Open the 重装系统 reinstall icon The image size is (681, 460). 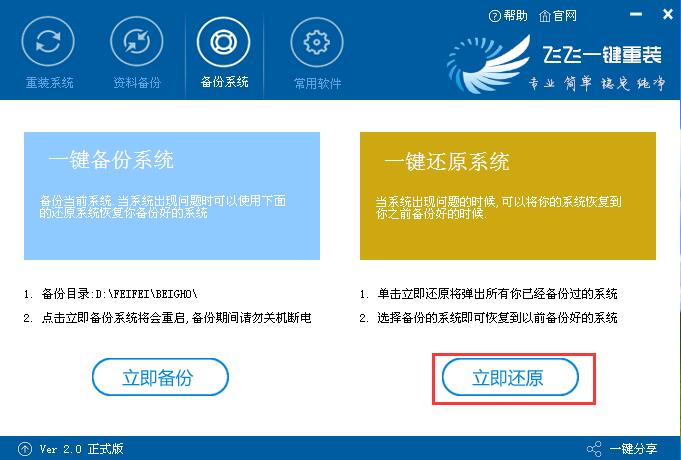48,42
